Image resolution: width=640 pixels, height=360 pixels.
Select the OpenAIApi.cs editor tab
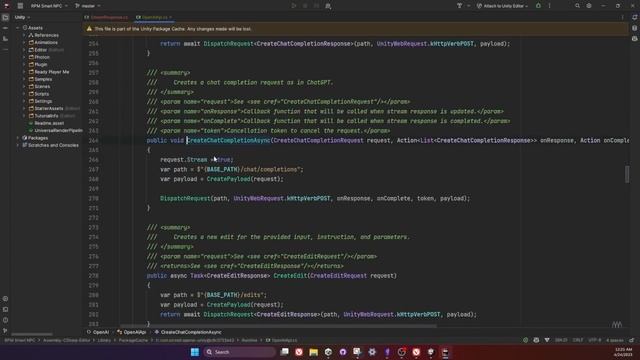[x=154, y=18]
